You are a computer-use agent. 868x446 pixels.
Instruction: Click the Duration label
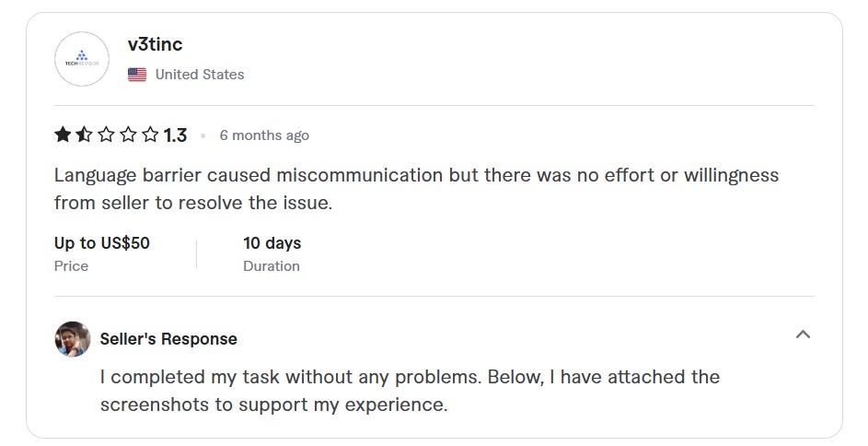click(x=272, y=266)
